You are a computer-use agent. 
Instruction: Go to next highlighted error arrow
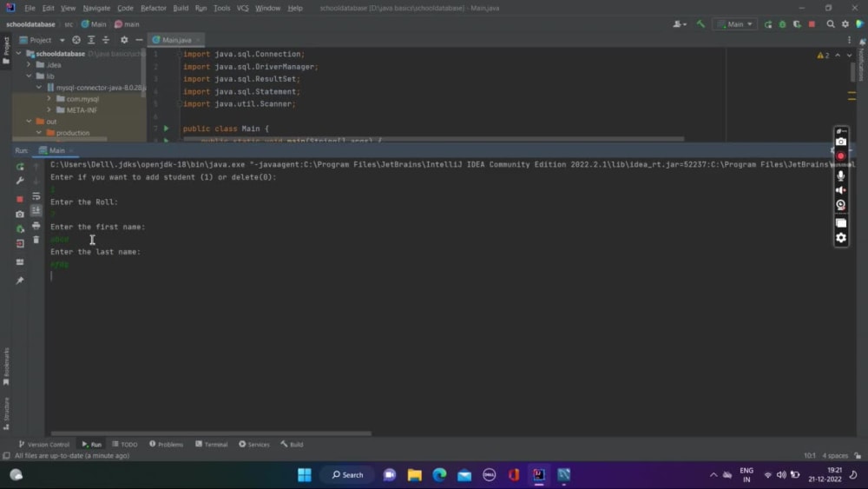click(849, 56)
